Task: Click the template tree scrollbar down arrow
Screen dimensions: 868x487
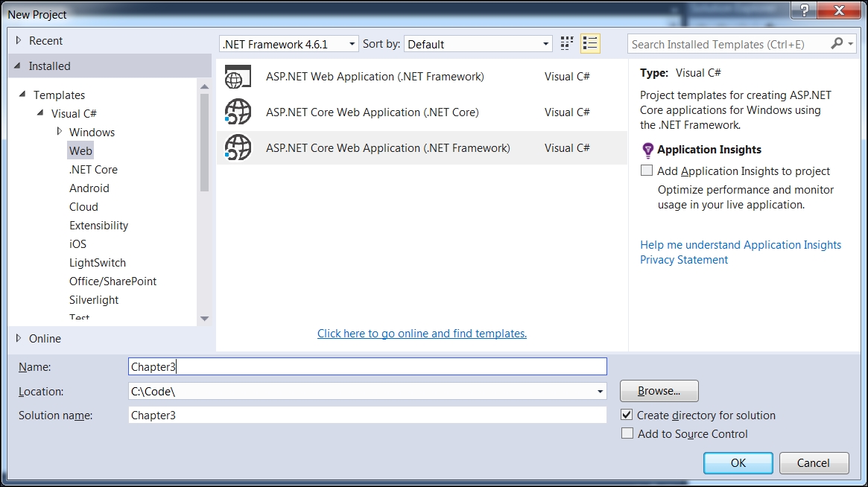Action: coord(204,318)
